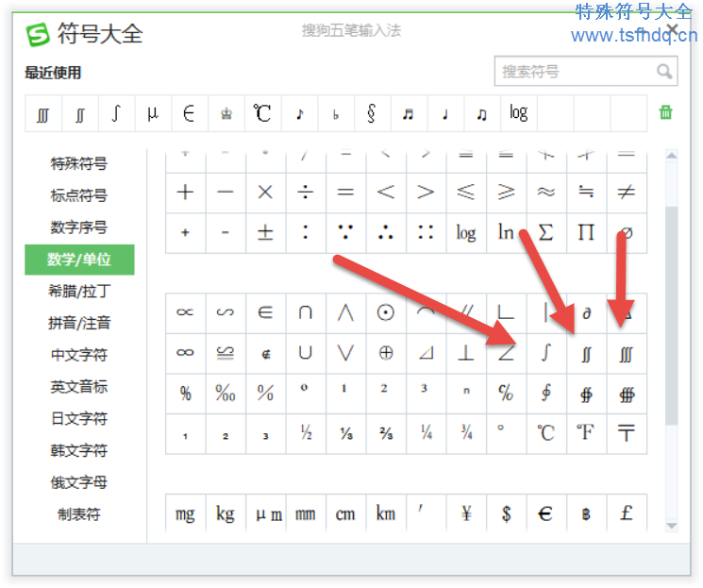703x588 pixels.
Task: Insert the not equal ≠ symbol
Action: 627,193
